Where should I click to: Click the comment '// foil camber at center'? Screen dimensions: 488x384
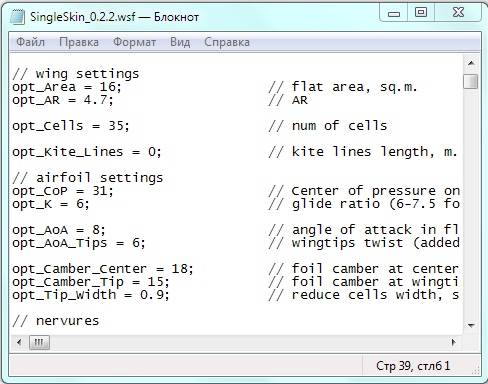click(x=364, y=269)
